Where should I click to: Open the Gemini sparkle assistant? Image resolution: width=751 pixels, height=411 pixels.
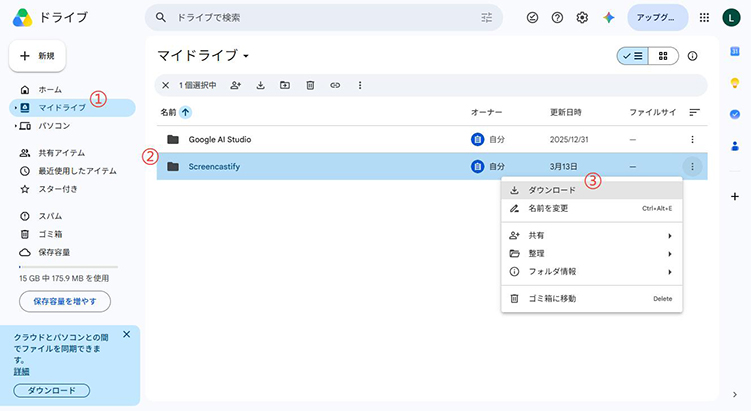click(608, 18)
